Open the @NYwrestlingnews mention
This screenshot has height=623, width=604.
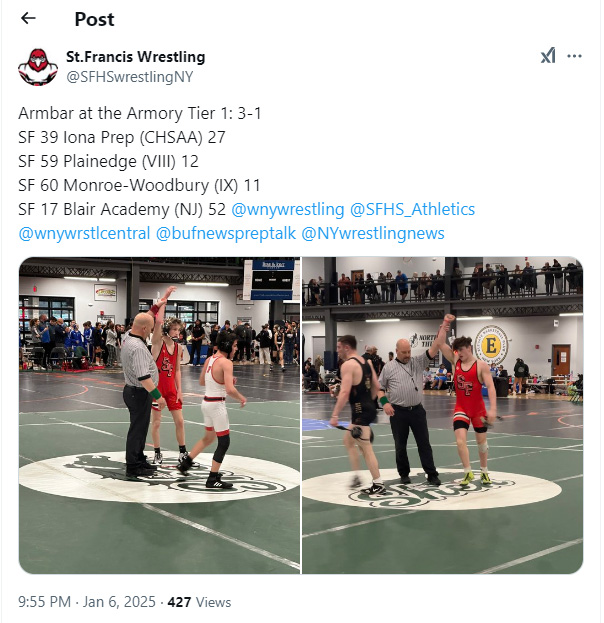coord(373,233)
